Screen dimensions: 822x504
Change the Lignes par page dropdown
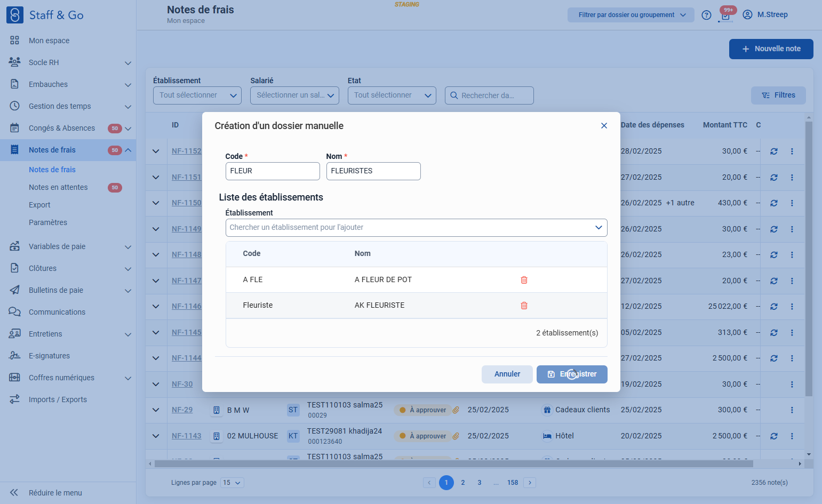[232, 483]
